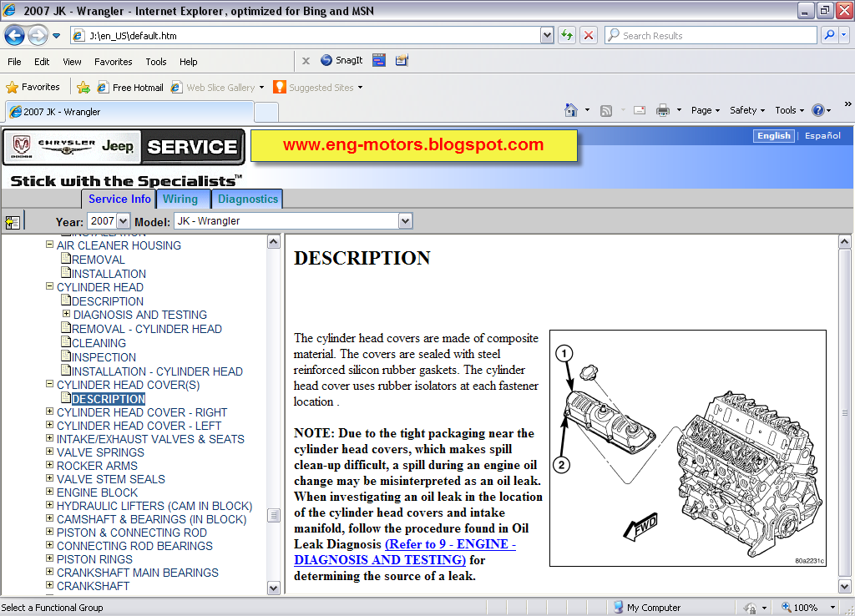Select the Service Info tab
The height and width of the screenshot is (616, 855).
119,199
